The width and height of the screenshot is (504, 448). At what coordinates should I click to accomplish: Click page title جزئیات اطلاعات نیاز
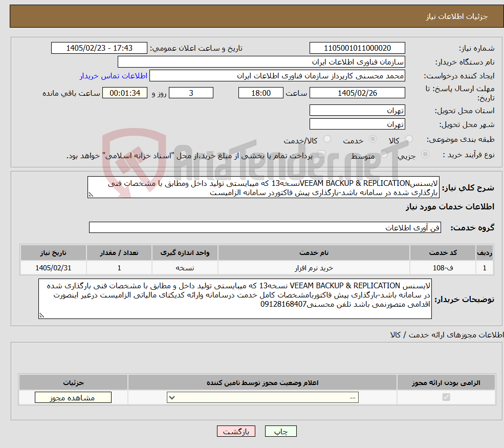(457, 16)
